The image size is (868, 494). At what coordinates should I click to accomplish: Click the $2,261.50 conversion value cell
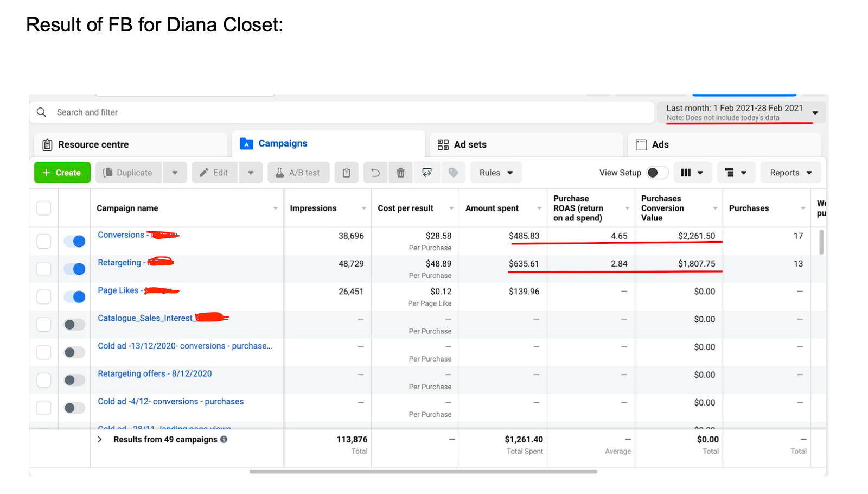tap(697, 236)
